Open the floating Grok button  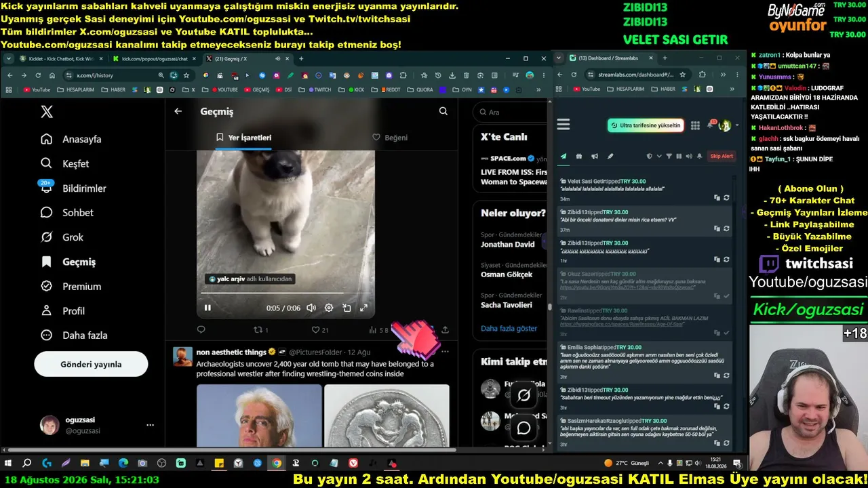pos(524,395)
